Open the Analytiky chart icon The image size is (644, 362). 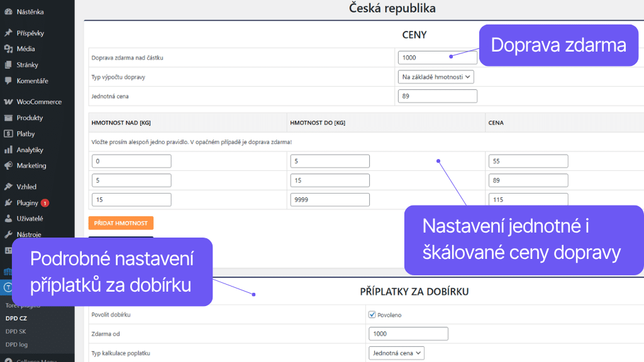pos(9,150)
